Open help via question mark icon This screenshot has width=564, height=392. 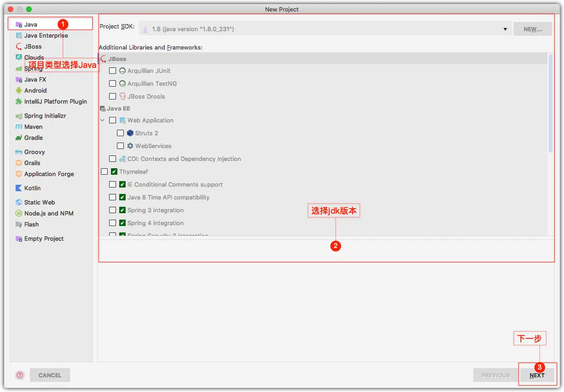[20, 375]
